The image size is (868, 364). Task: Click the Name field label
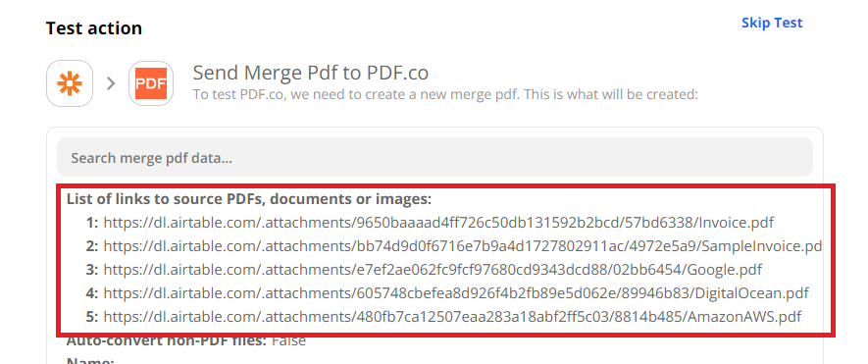90,361
